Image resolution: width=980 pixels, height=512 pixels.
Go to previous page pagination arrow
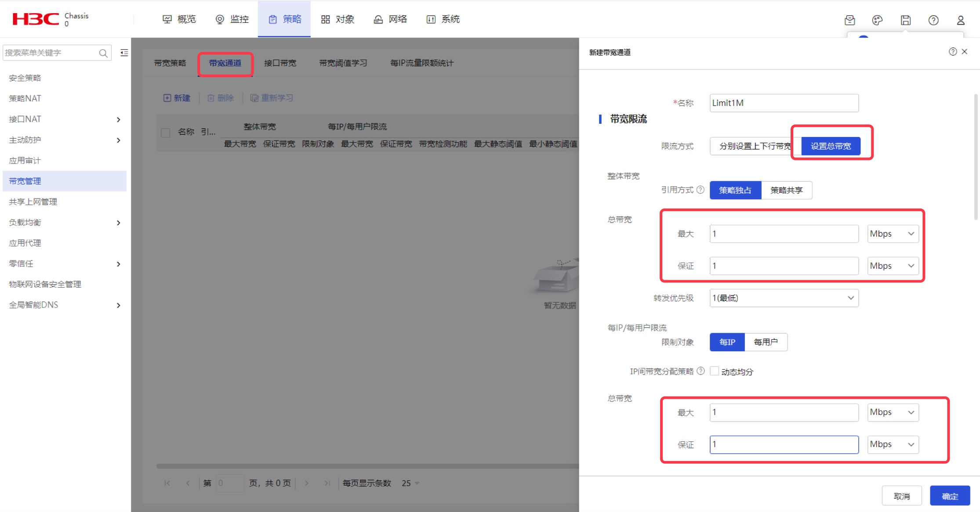(x=188, y=483)
